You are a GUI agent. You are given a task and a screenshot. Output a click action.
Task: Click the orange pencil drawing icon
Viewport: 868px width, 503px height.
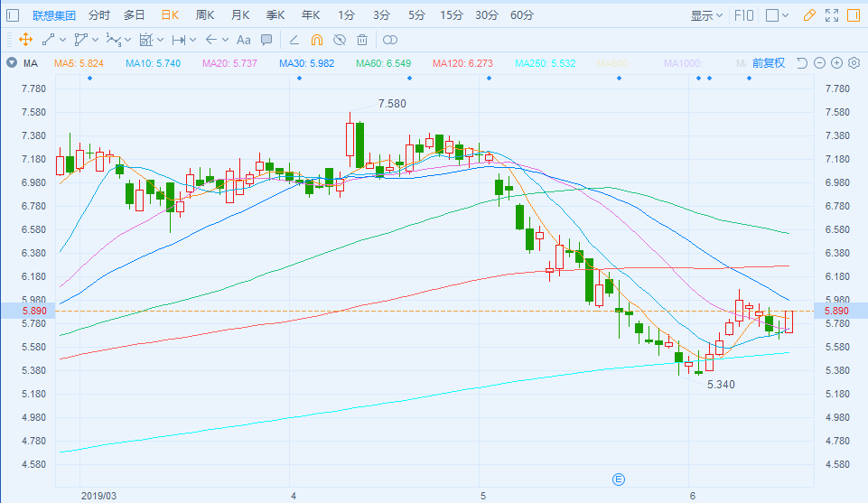coord(808,15)
